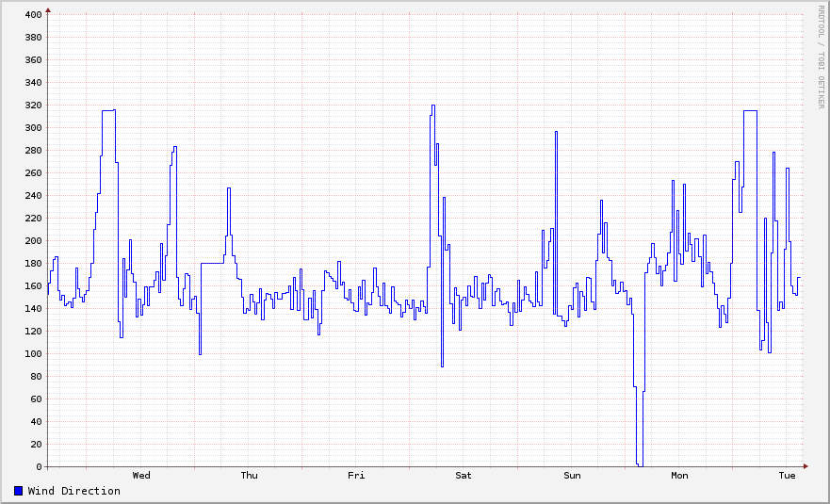
Task: Click the Sat x-axis label
Action: [464, 476]
